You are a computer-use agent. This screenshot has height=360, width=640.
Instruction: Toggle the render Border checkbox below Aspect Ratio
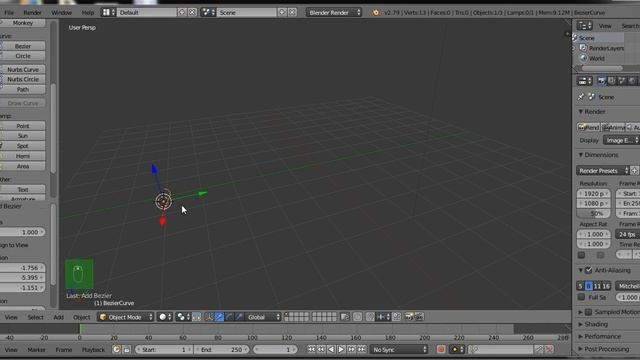[x=582, y=256]
